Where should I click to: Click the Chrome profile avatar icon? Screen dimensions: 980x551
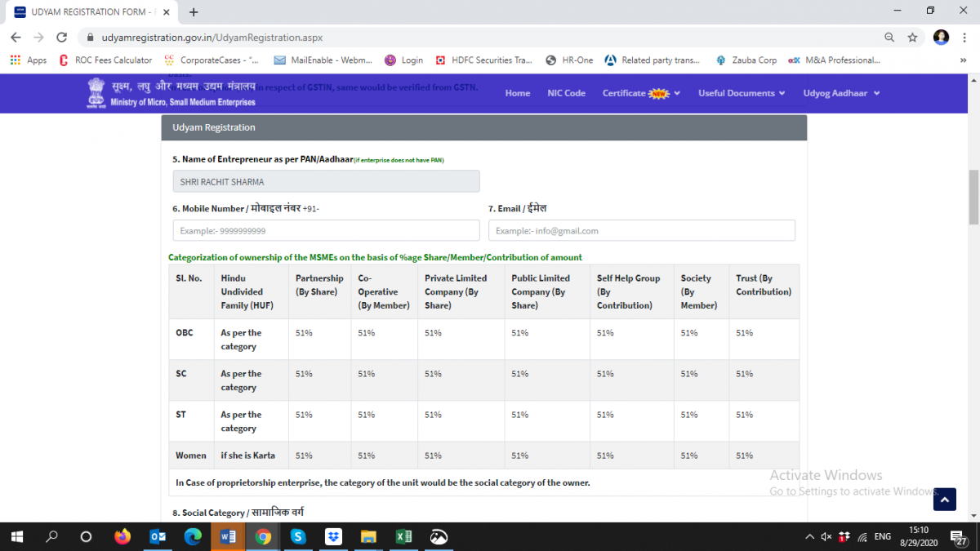pos(941,38)
